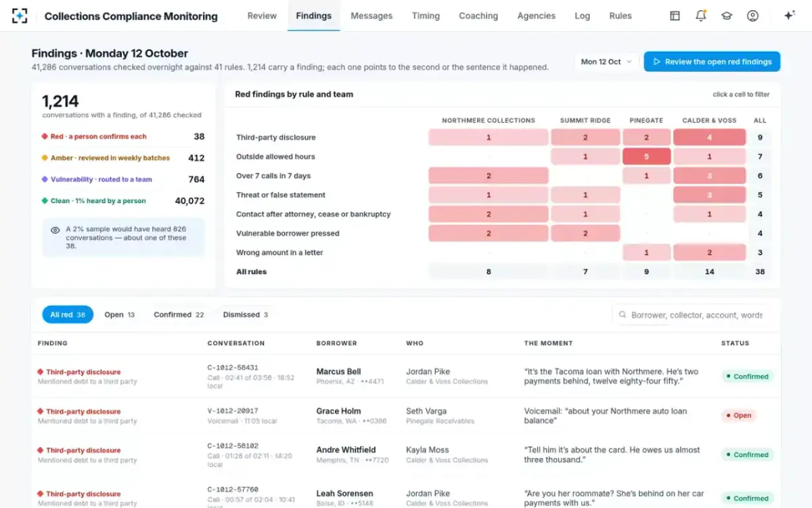The height and width of the screenshot is (508, 812).
Task: Click Amber · reviewed in weekly batches link
Action: point(110,158)
